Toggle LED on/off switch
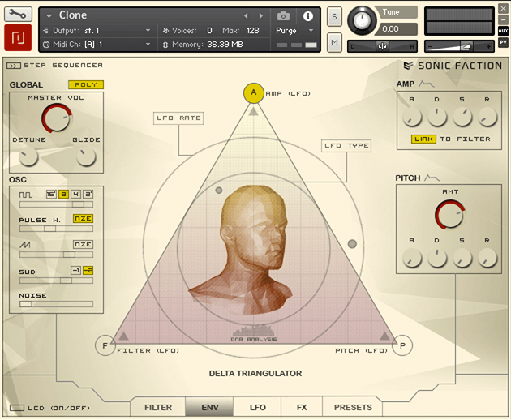511x420 pixels. 17,408
